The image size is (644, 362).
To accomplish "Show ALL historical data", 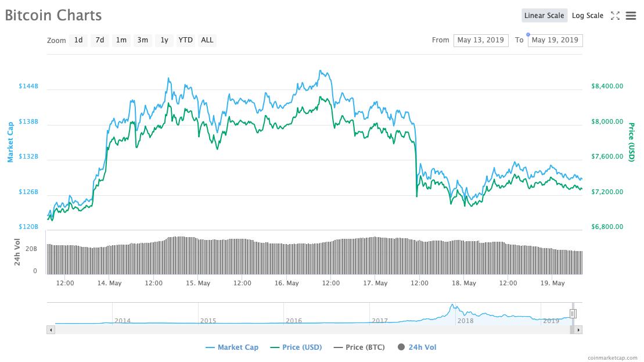I will coord(207,40).
